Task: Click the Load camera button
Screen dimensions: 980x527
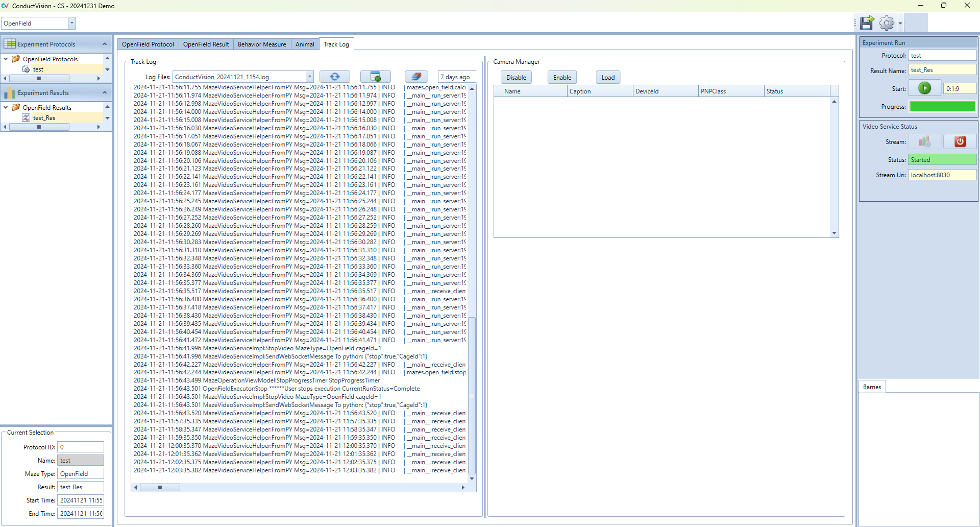Action: 607,77
